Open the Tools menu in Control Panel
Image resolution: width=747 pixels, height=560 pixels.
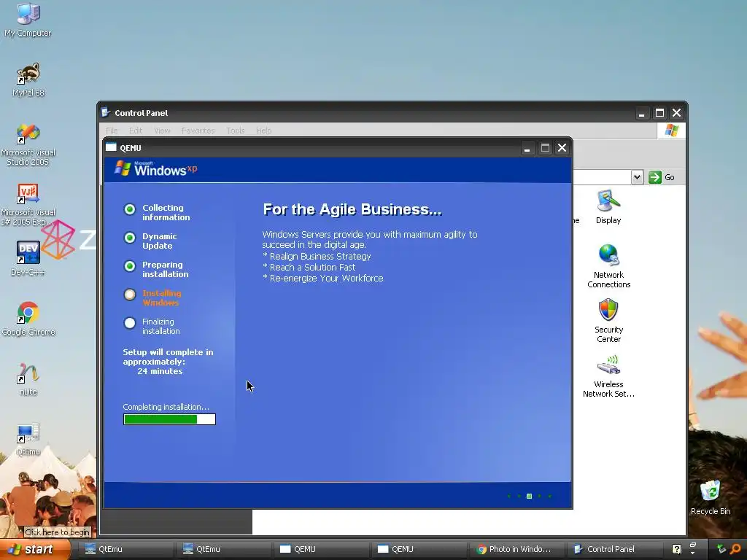(236, 131)
